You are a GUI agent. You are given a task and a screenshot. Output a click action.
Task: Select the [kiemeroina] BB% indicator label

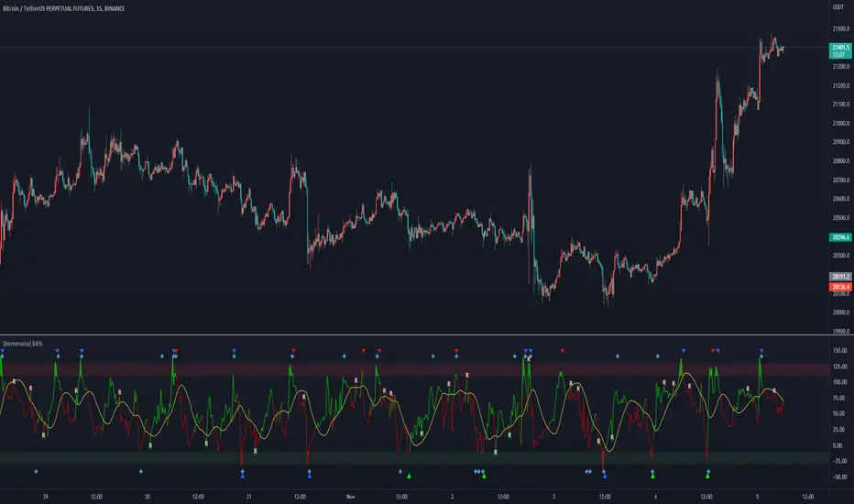(29, 343)
